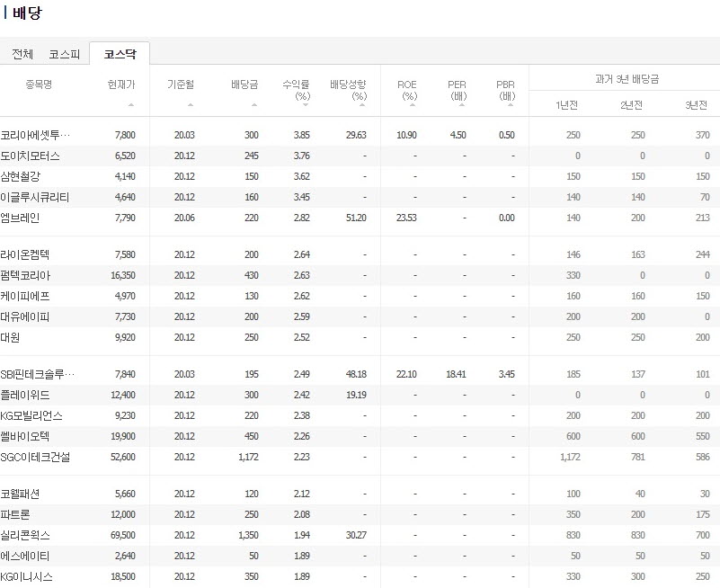Click 라이온켐텍 3년전 dividend 244
Screen dimensions: 720x588
(x=703, y=254)
